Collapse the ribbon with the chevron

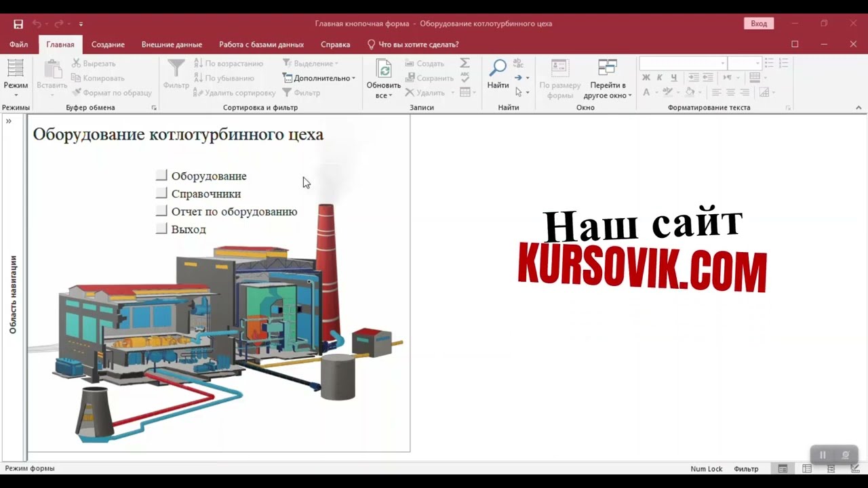(859, 108)
